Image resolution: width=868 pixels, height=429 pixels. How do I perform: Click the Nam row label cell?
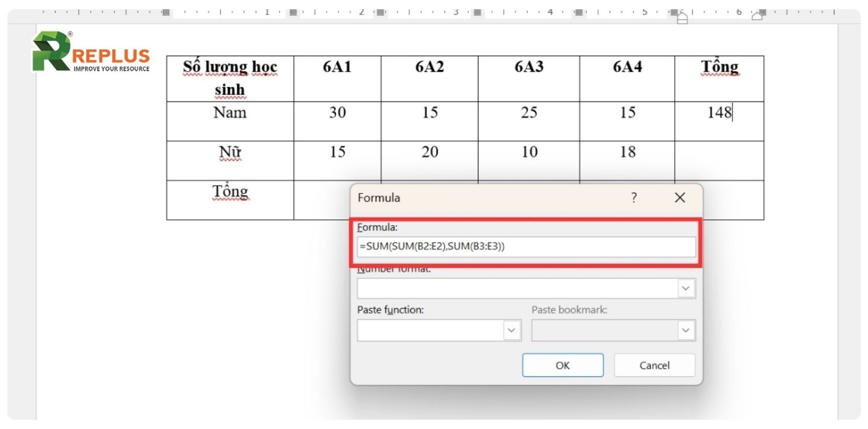230,121
